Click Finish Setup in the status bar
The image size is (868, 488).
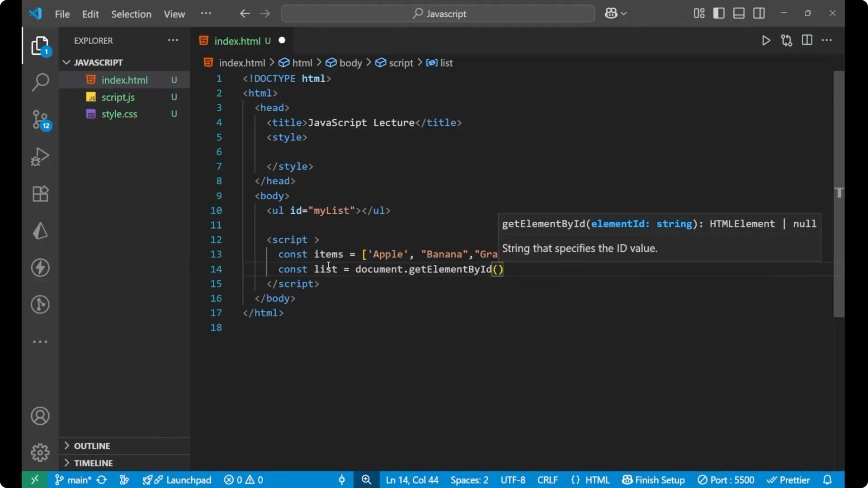653,480
